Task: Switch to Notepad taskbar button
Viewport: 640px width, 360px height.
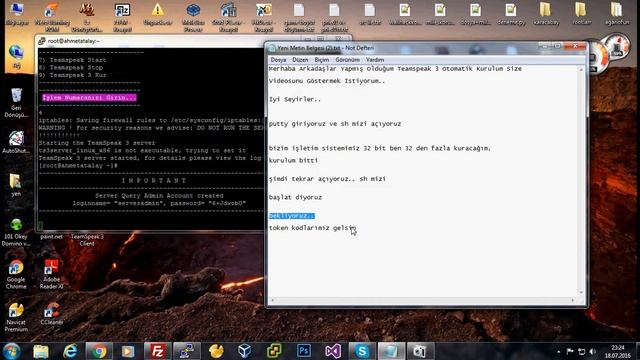Action: coord(391,351)
